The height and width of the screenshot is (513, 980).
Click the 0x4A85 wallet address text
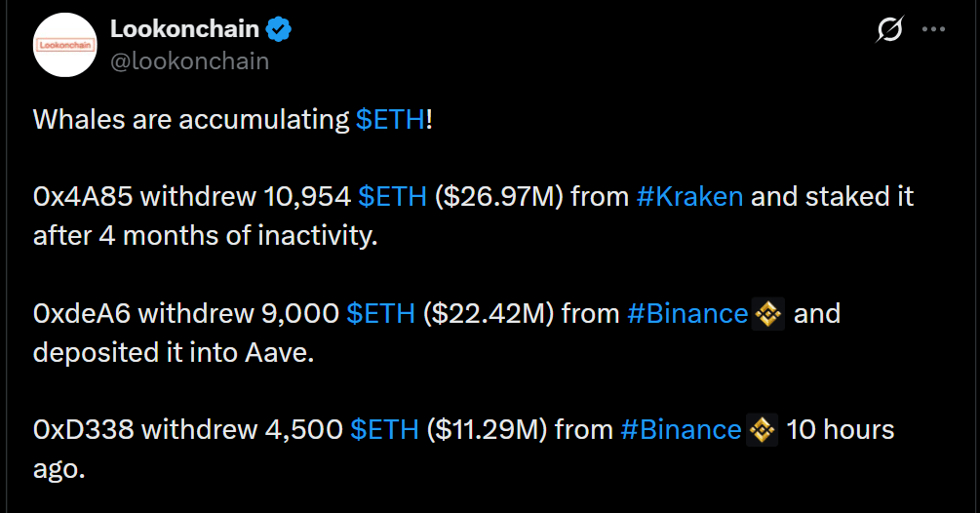pyautogui.click(x=83, y=196)
